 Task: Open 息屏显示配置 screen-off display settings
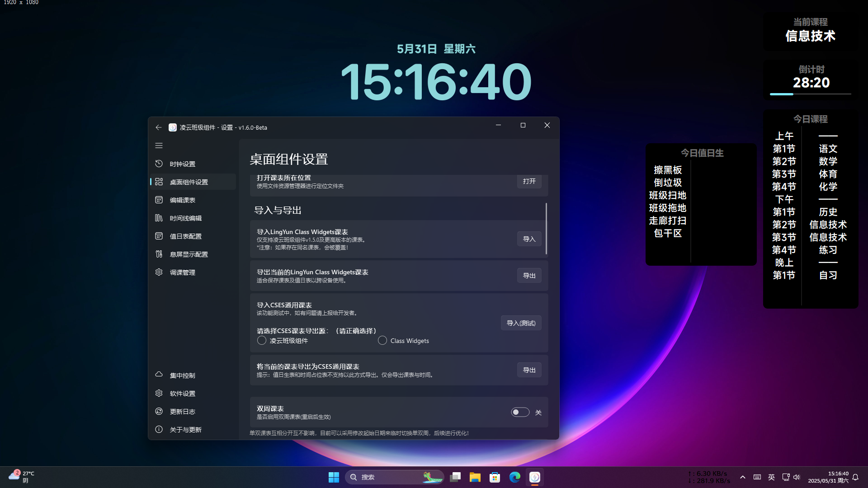tap(189, 254)
